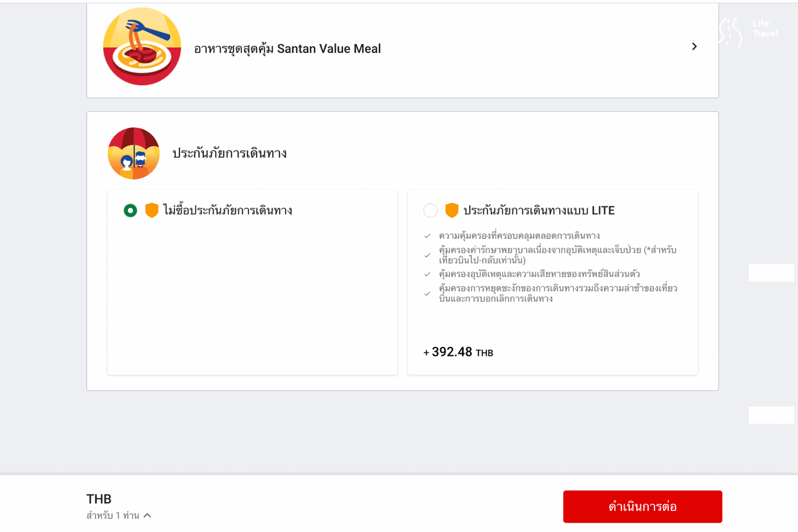Select the LITE travel insurance radio button
Screen dimensions: 798x532
click(x=431, y=210)
